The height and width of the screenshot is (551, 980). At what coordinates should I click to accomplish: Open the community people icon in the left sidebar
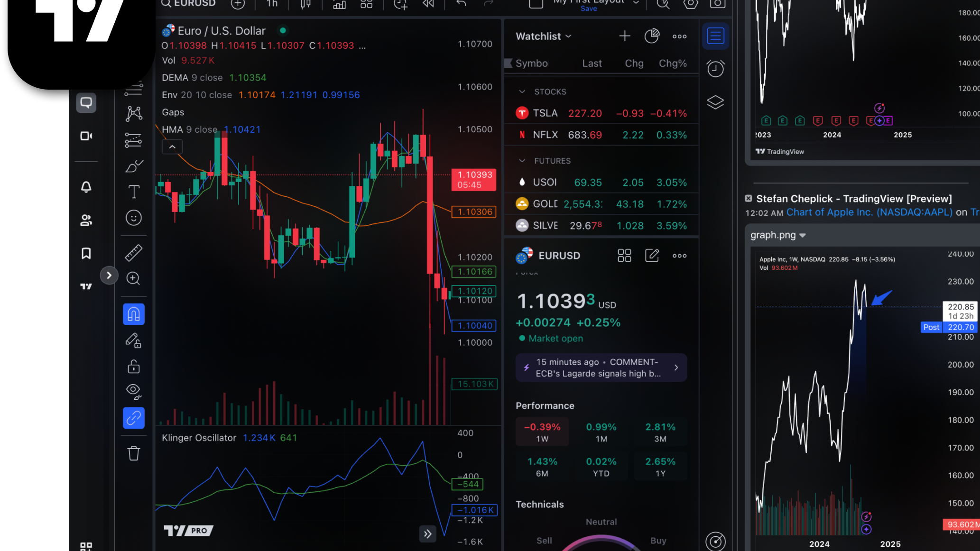[86, 220]
